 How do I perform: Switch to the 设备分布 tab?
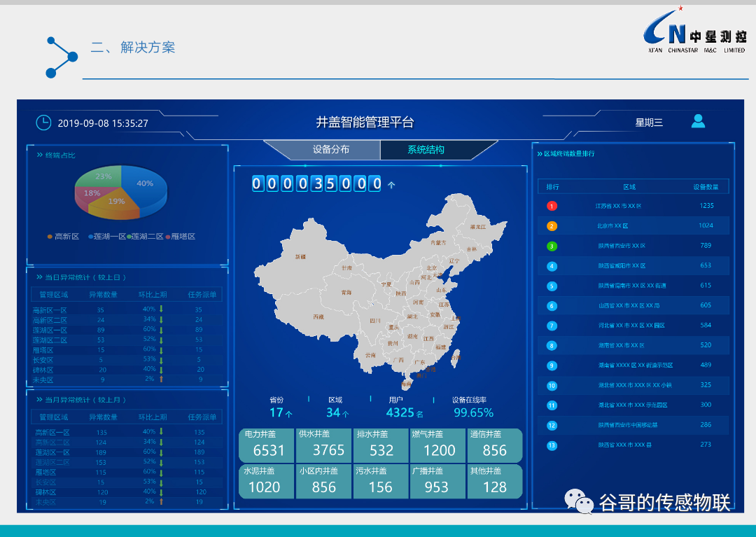[x=332, y=149]
